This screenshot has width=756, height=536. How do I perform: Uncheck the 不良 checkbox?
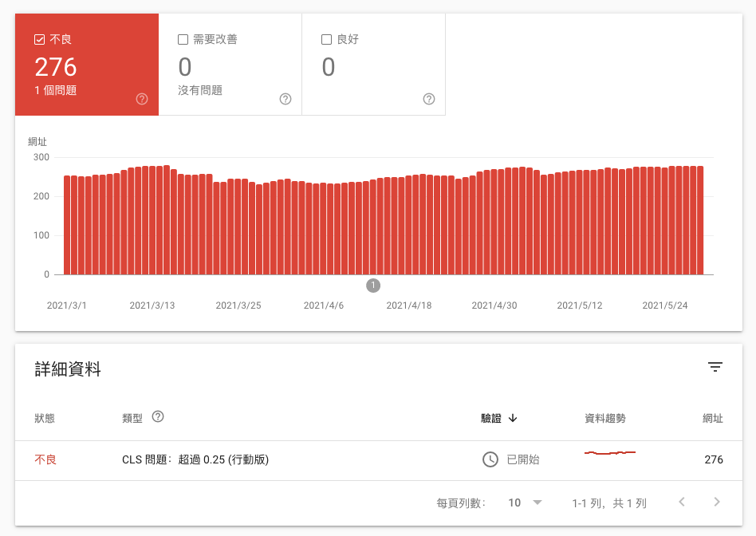point(40,39)
